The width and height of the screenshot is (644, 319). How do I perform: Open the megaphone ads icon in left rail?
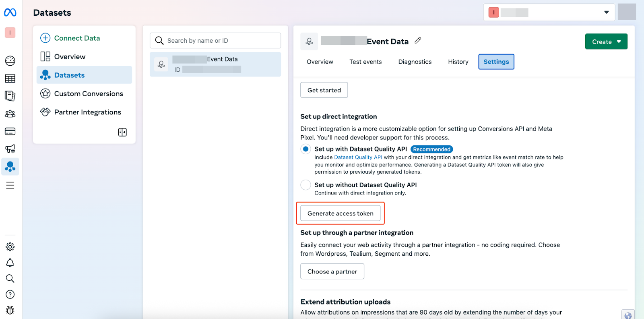point(10,149)
